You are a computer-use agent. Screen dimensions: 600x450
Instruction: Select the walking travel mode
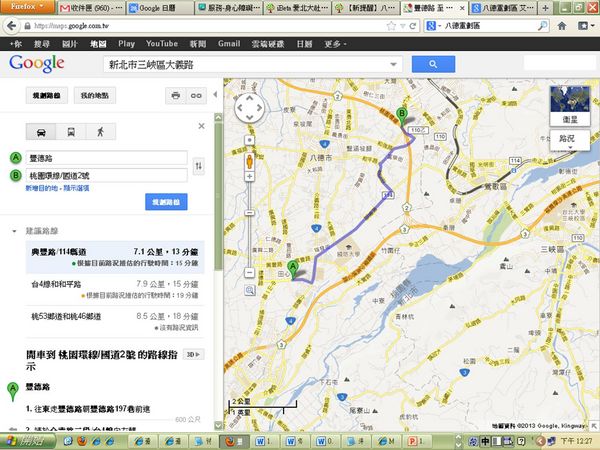100,131
